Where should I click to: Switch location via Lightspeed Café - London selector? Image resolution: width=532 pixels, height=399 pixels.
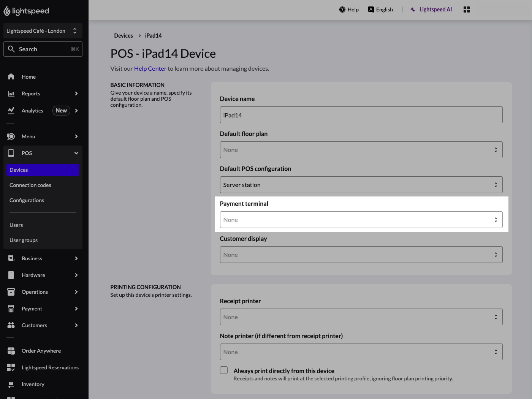click(43, 30)
